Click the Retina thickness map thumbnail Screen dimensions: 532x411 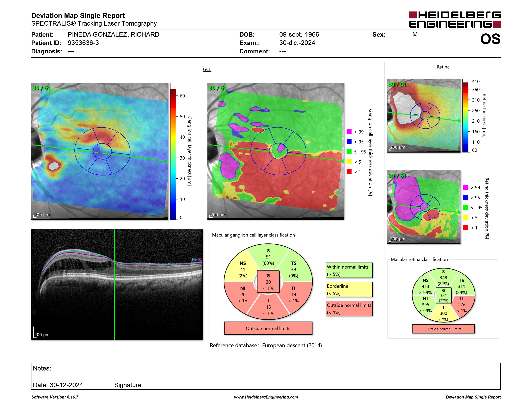[x=424, y=116]
